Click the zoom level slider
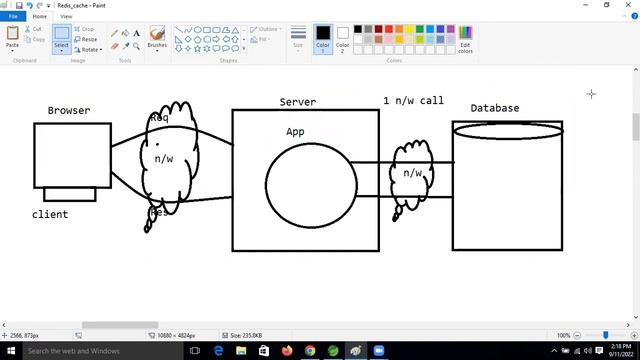 (x=605, y=335)
